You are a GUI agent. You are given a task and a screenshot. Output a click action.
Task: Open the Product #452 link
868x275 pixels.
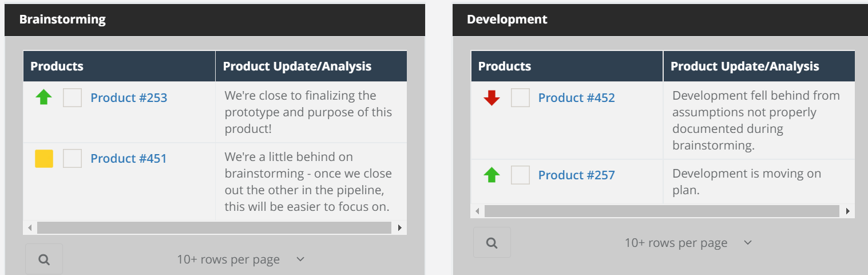[x=576, y=98]
